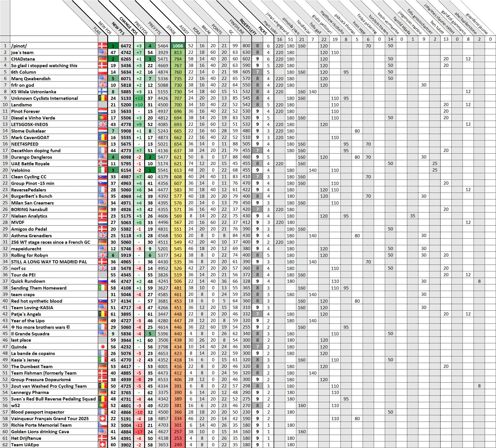Select the flag next to Clean Cycling CC
This screenshot has height=448, width=496.
tap(103, 177)
